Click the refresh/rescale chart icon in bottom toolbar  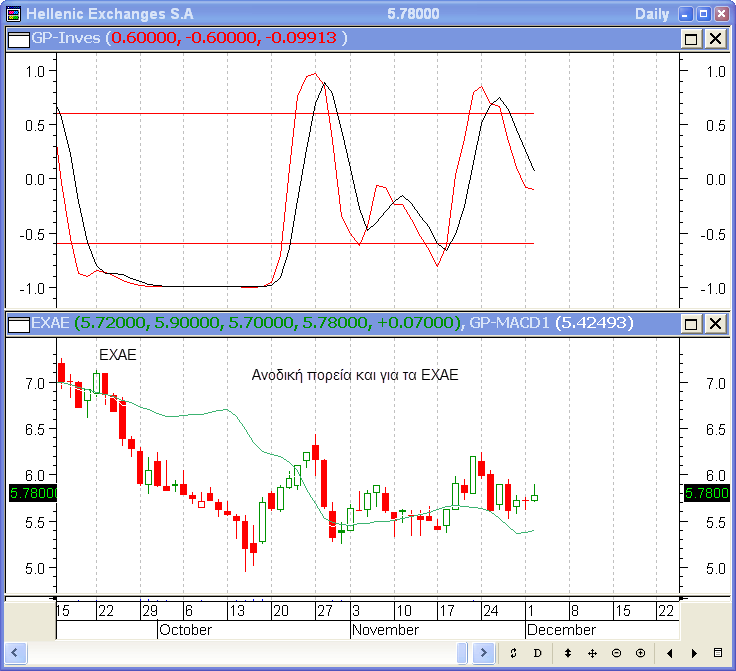pyautogui.click(x=513, y=653)
